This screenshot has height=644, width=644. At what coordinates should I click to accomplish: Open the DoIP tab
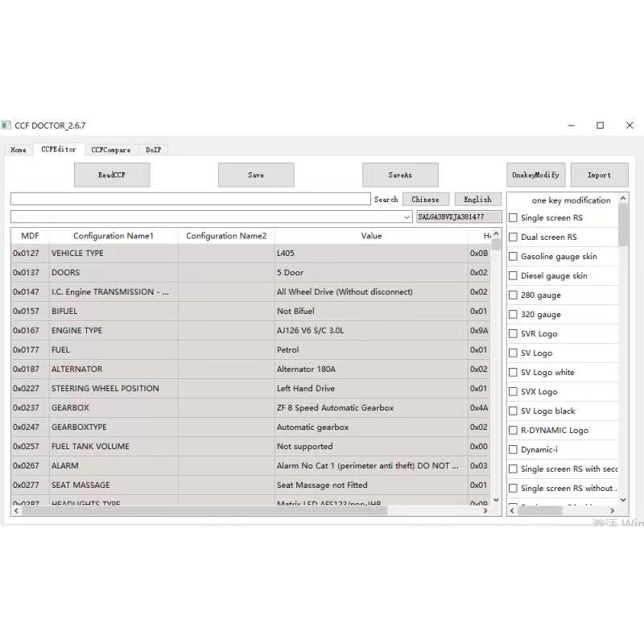tap(153, 150)
